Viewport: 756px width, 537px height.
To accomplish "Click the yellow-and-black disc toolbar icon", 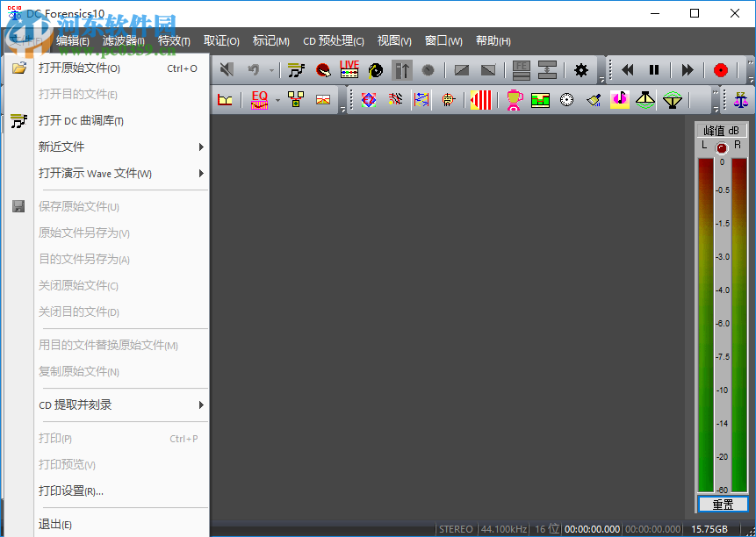I will click(376, 70).
